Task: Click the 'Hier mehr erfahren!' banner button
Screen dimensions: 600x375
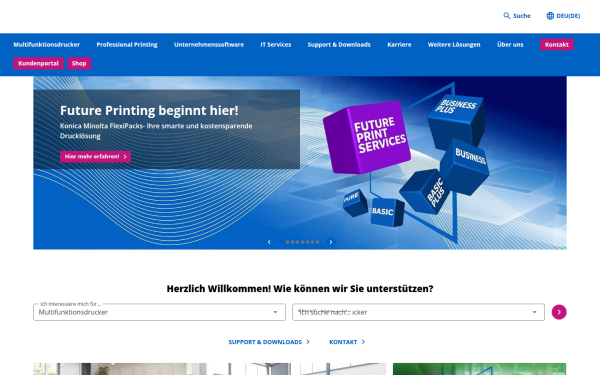Action: tap(95, 157)
